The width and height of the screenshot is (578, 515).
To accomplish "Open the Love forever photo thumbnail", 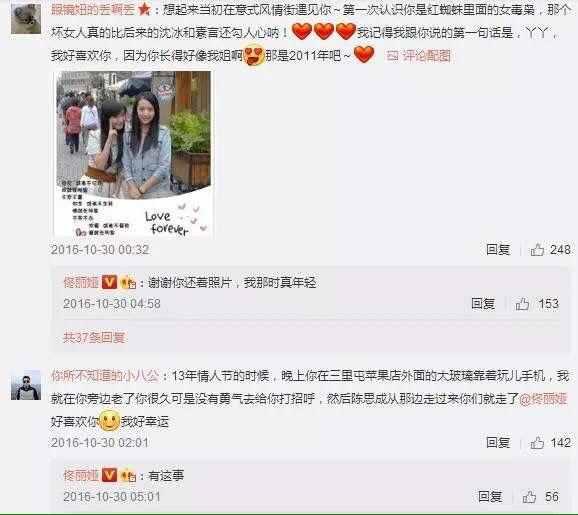I will click(x=133, y=153).
